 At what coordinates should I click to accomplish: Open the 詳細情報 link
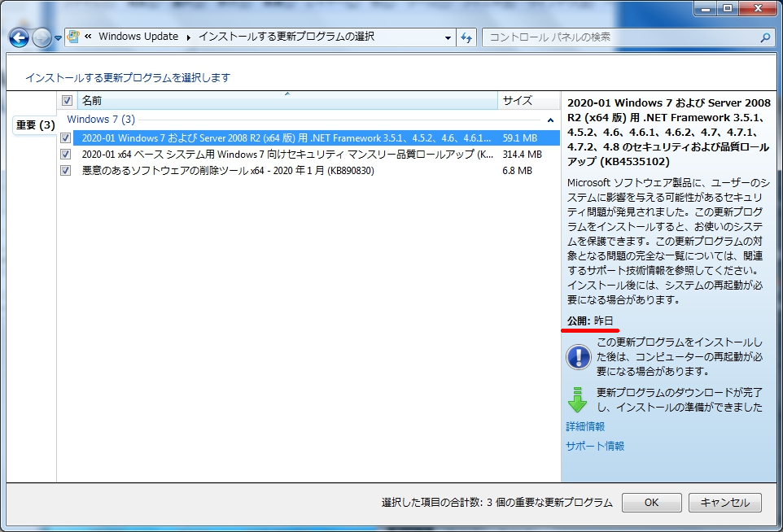pos(585,426)
